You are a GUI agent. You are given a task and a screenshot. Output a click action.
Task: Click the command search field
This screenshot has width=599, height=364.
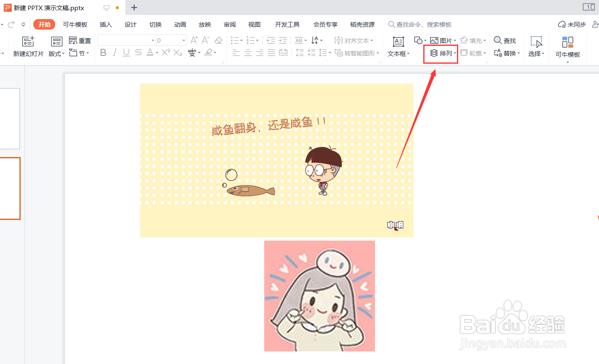click(x=420, y=25)
